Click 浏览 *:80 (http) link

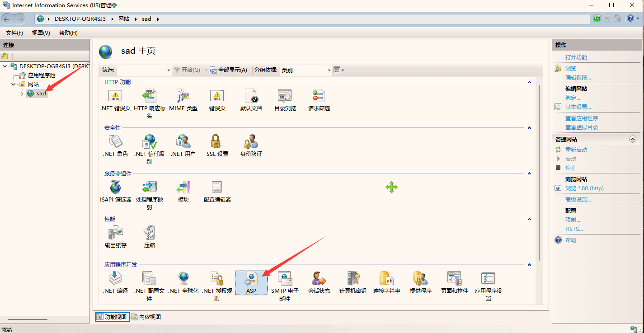pos(584,188)
